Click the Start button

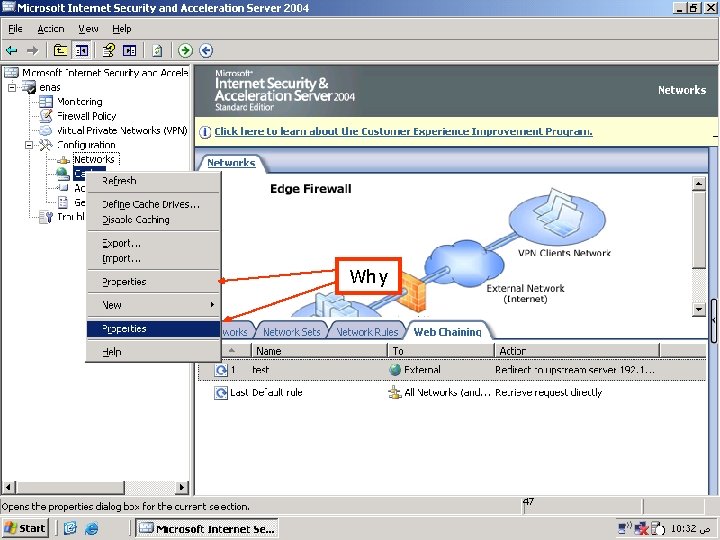(x=25, y=528)
